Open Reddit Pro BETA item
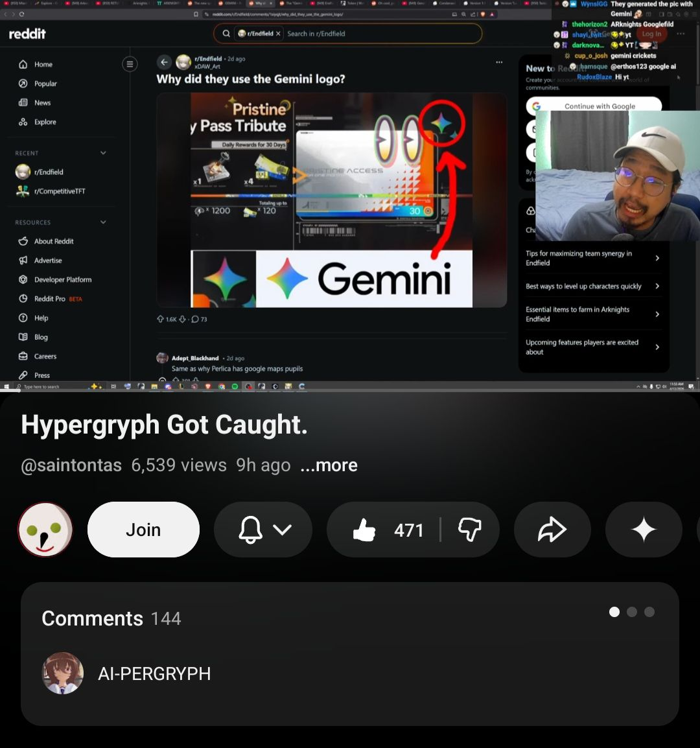Viewport: 700px width, 748px height. click(50, 299)
